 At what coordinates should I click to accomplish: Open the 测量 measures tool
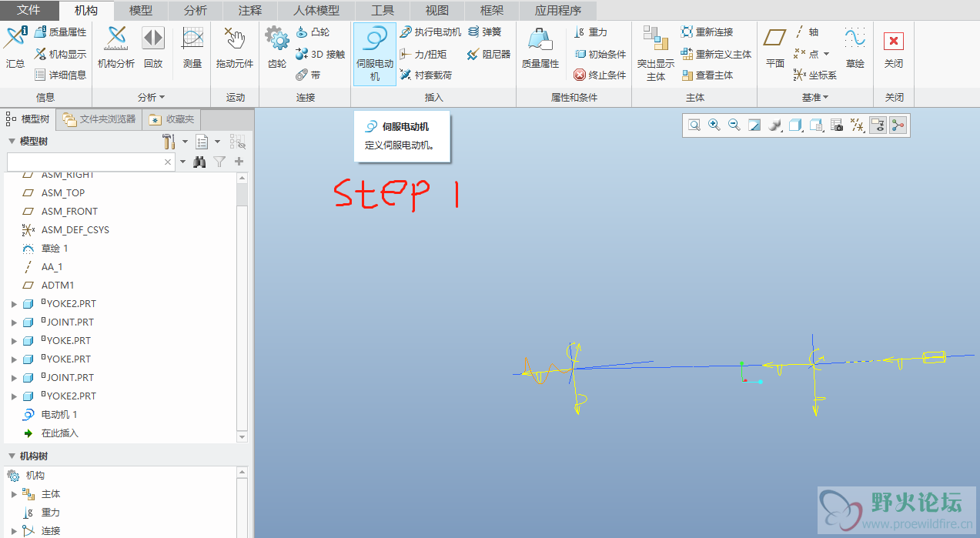coord(192,47)
